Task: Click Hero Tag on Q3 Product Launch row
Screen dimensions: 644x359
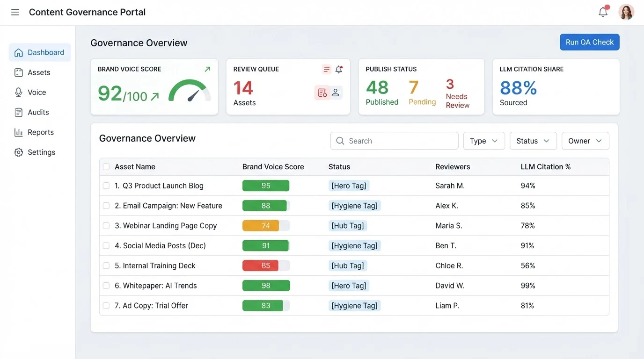Action: (x=349, y=186)
